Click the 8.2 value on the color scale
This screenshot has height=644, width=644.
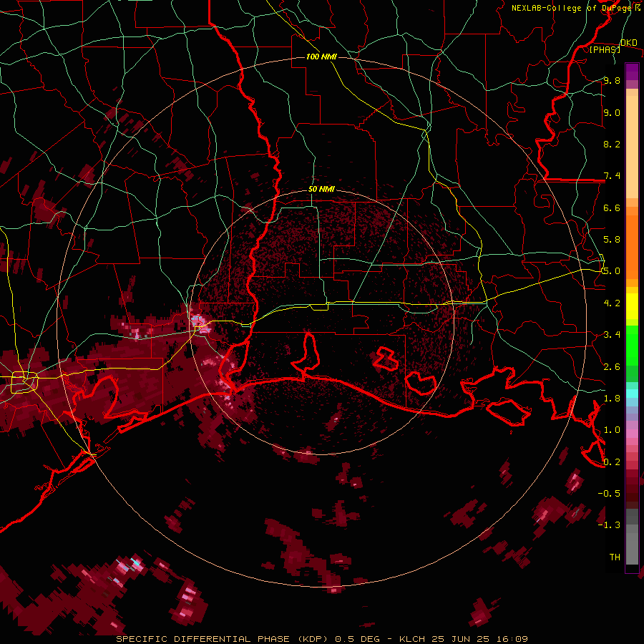coord(612,144)
